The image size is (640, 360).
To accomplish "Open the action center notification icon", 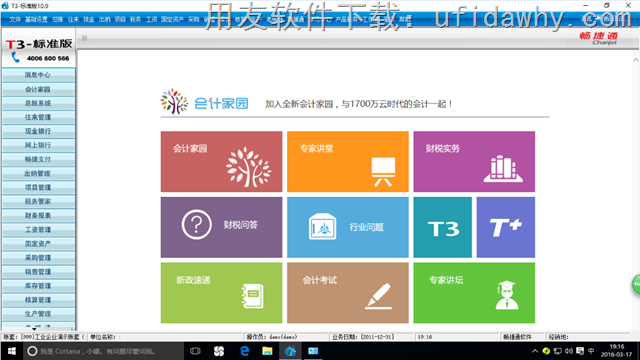I will 580,351.
